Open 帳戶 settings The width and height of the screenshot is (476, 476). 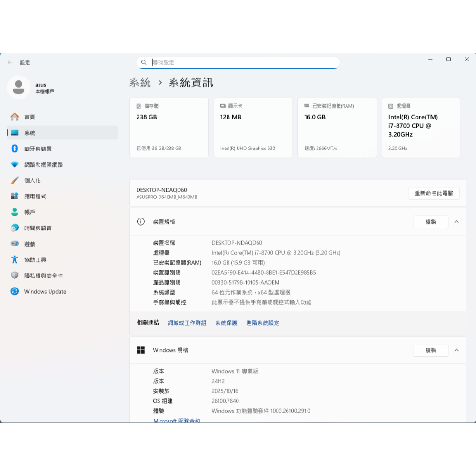[x=62, y=212]
